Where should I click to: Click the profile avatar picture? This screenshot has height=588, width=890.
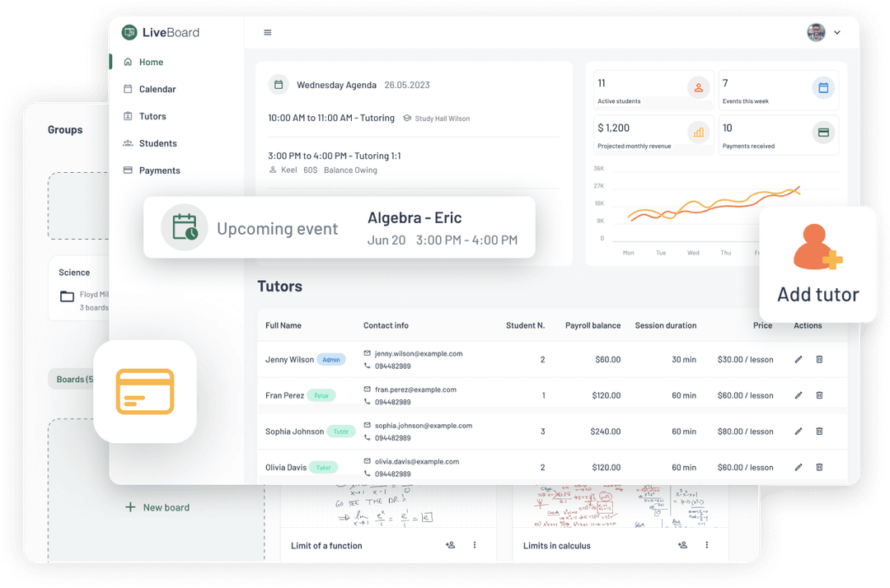click(815, 32)
